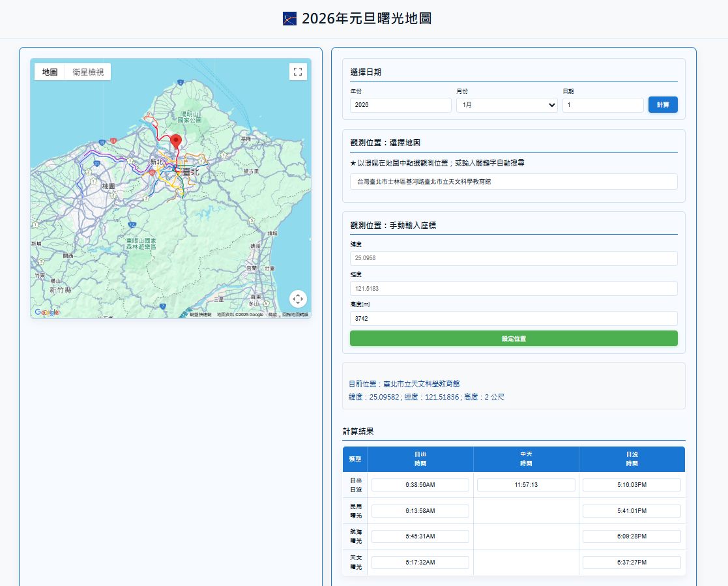Open the 月份 month dropdown
Screen dimensions: 728x586
[x=506, y=105]
